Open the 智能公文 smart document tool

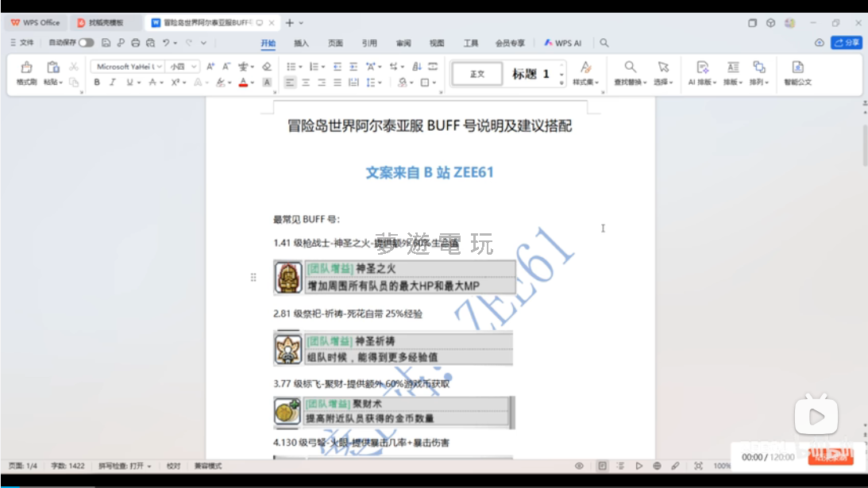(x=797, y=68)
